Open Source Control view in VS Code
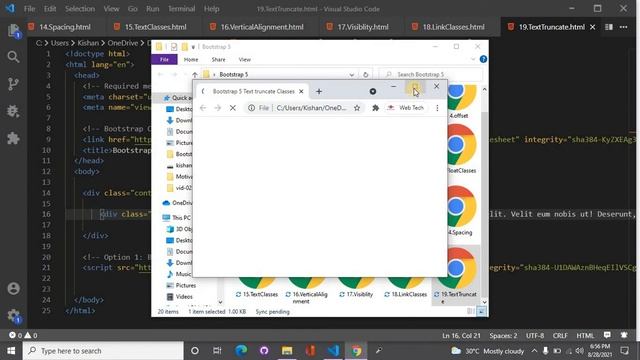The image size is (640, 360). coord(13,84)
